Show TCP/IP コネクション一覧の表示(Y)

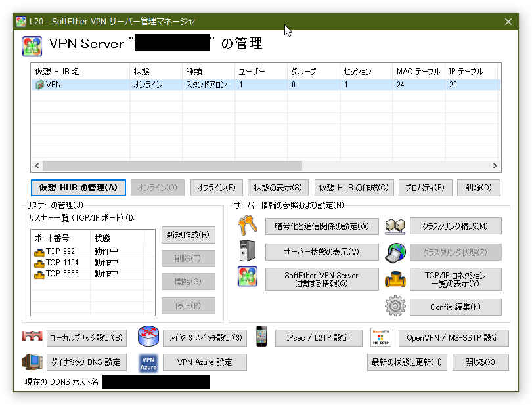(x=456, y=279)
